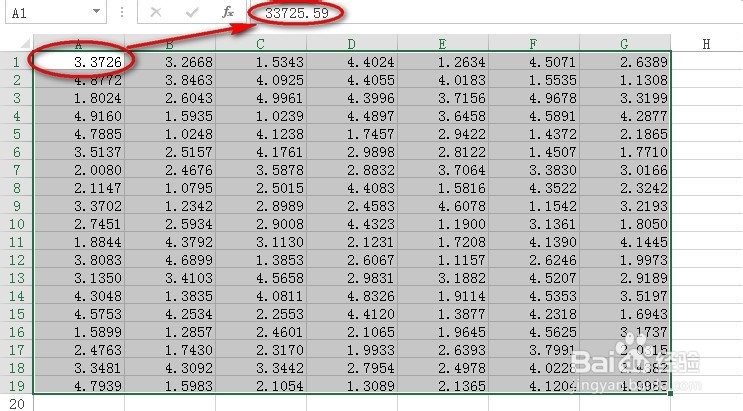Select column D header
The height and width of the screenshot is (411, 743).
tap(352, 44)
